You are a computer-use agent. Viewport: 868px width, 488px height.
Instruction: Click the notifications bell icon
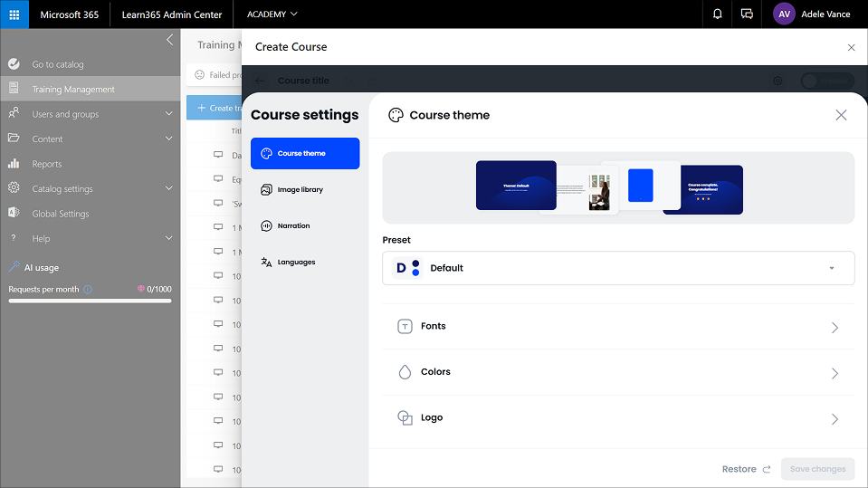pyautogui.click(x=718, y=14)
